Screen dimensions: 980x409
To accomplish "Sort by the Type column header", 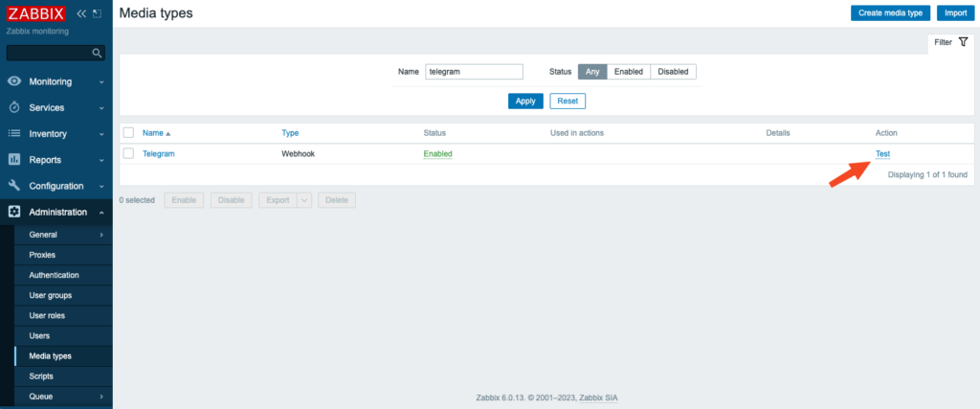I will click(x=290, y=133).
